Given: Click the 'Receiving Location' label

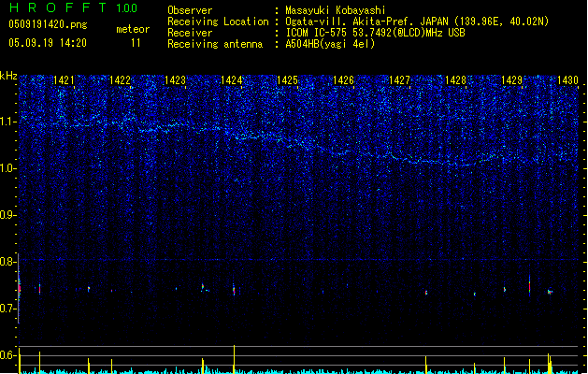Looking at the screenshot, I should click(218, 22).
